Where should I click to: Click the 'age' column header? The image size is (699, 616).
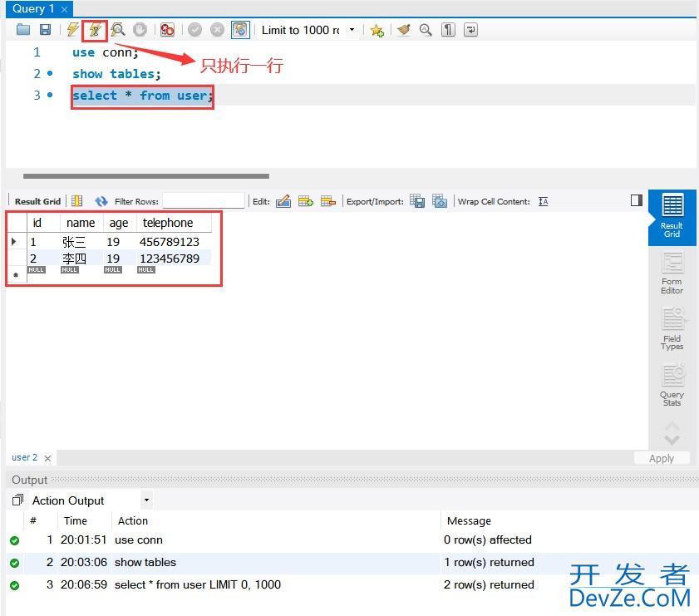click(119, 223)
